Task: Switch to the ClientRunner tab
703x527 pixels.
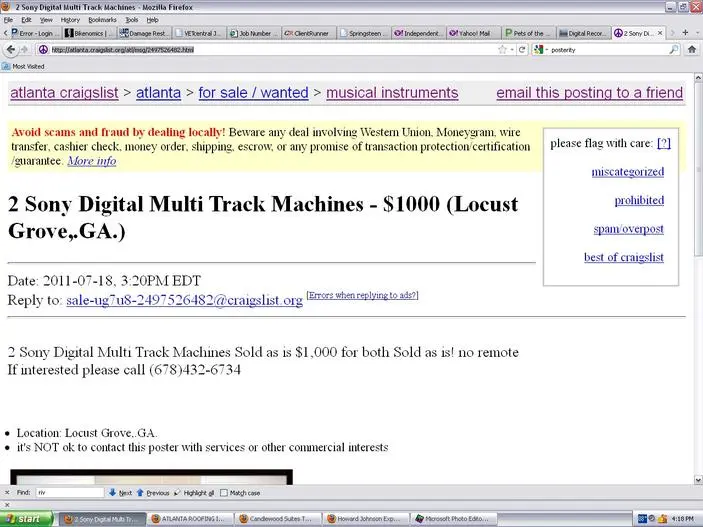Action: [x=308, y=33]
